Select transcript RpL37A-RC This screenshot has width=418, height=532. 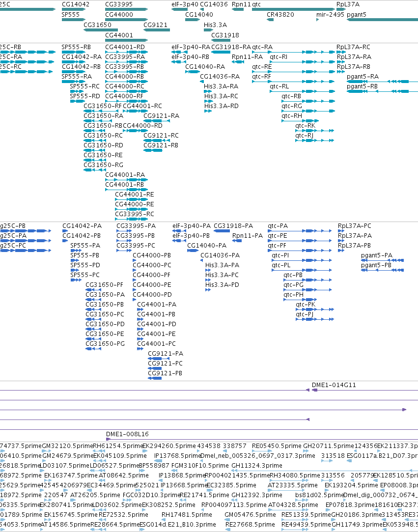(353, 47)
